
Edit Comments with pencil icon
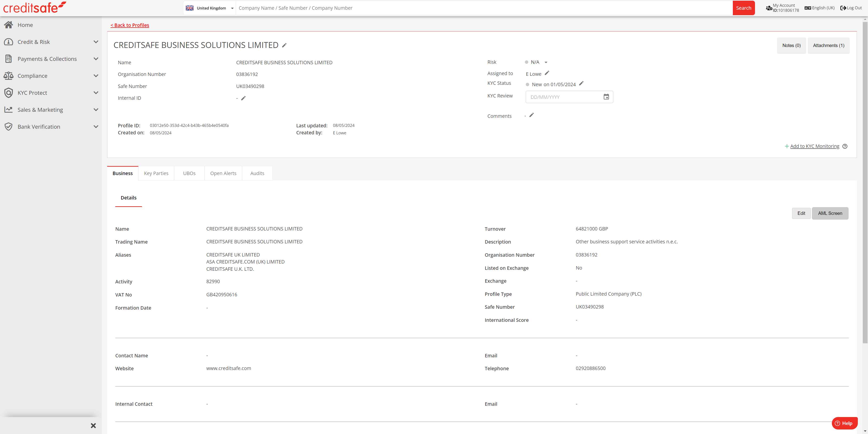[x=532, y=115]
